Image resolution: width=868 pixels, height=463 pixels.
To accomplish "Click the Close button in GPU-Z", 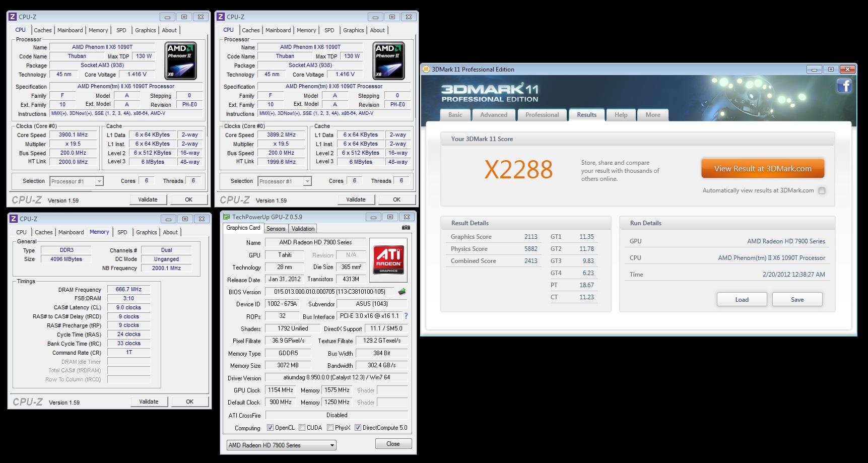I will point(393,444).
